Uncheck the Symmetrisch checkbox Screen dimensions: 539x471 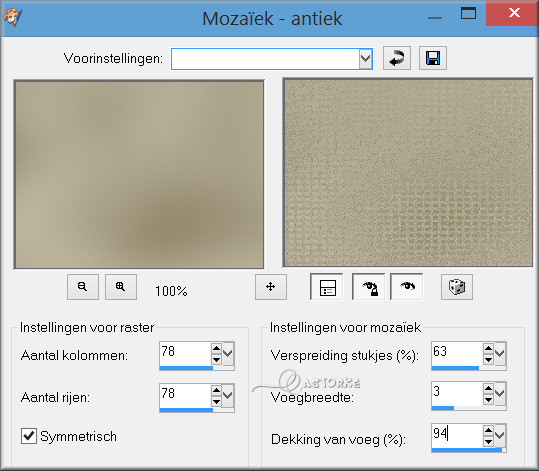[29, 436]
